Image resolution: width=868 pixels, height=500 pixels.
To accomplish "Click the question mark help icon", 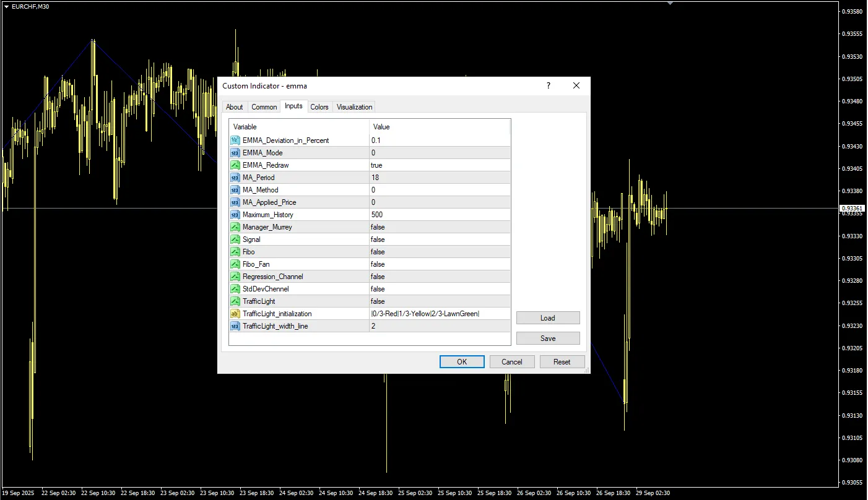I will 548,86.
